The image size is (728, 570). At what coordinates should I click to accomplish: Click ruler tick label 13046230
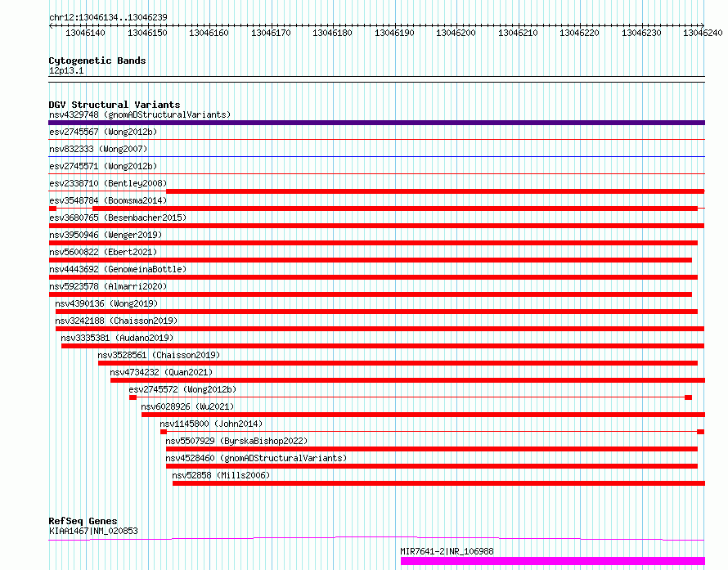641,33
